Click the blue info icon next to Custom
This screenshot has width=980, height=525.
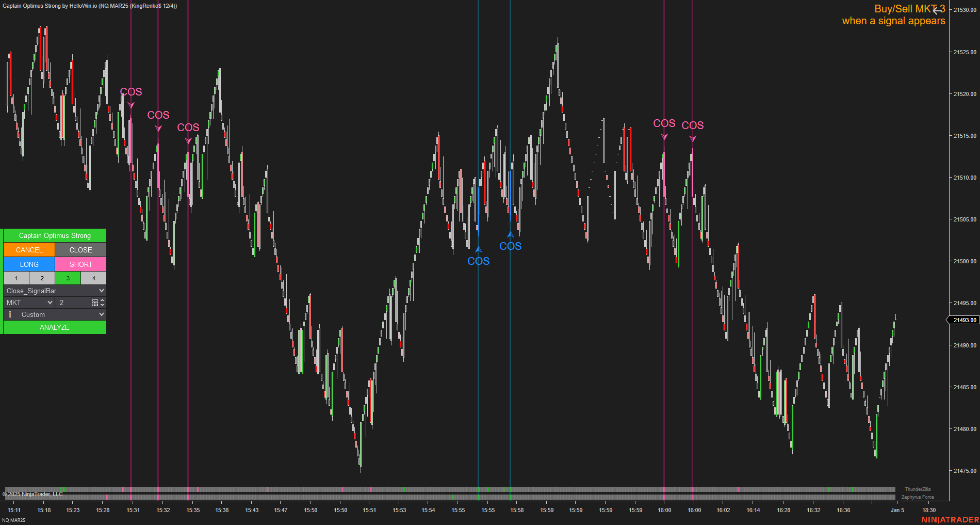click(10, 314)
